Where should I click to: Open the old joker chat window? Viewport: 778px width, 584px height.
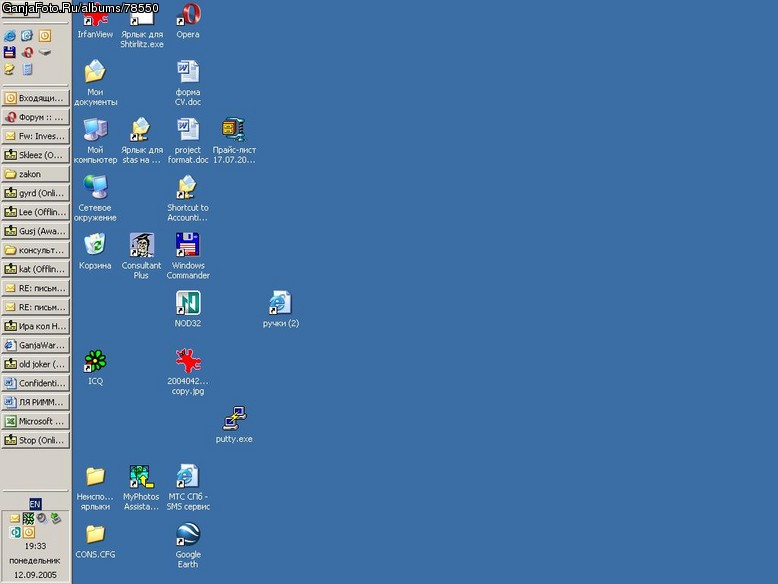pos(36,364)
